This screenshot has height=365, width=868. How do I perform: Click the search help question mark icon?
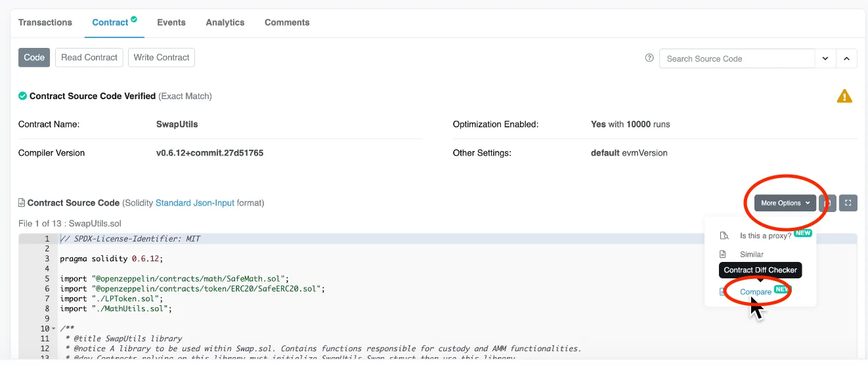pyautogui.click(x=649, y=58)
